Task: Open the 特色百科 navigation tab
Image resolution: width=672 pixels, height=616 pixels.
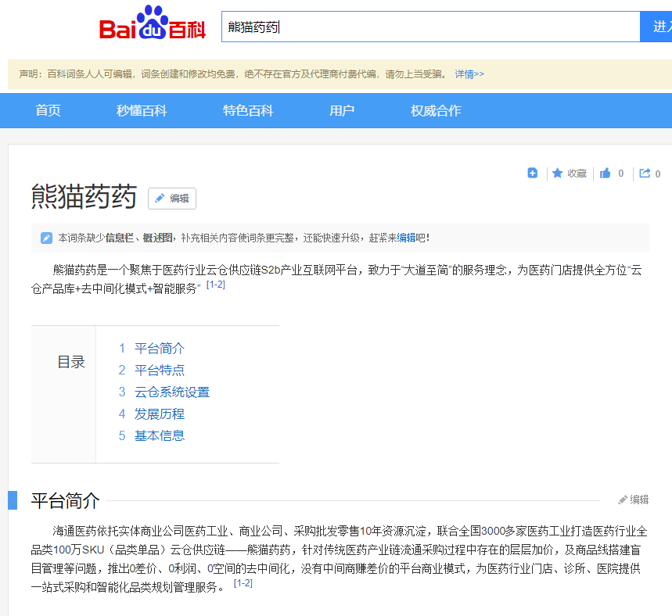Action: pos(248,110)
